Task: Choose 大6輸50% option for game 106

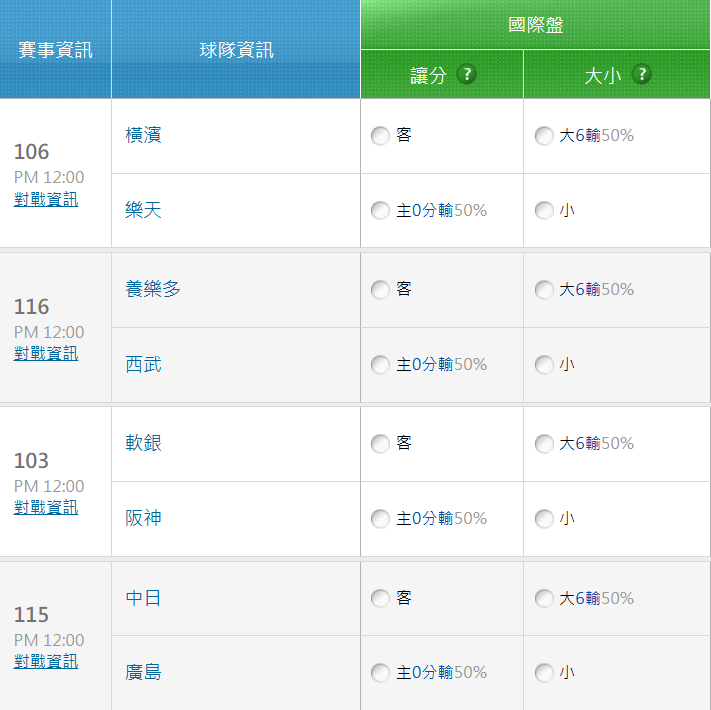Action: click(544, 136)
